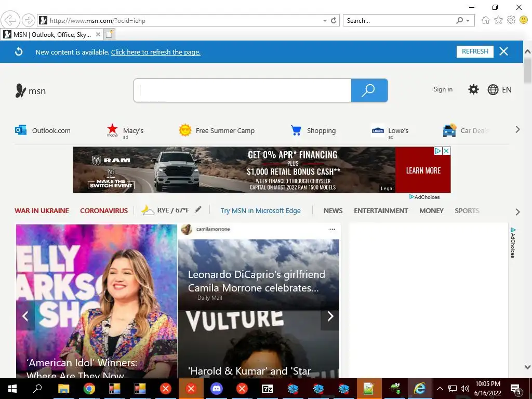This screenshot has height=399, width=532.
Task: Edit weather location with pencil icon
Action: (198, 210)
